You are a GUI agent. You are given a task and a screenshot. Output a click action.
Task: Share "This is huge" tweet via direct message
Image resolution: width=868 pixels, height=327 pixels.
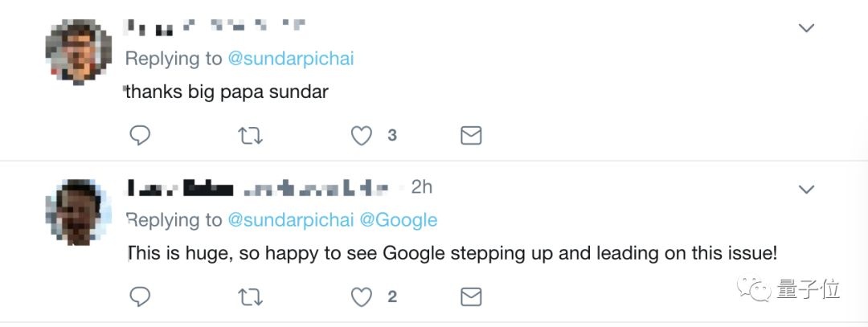(471, 297)
